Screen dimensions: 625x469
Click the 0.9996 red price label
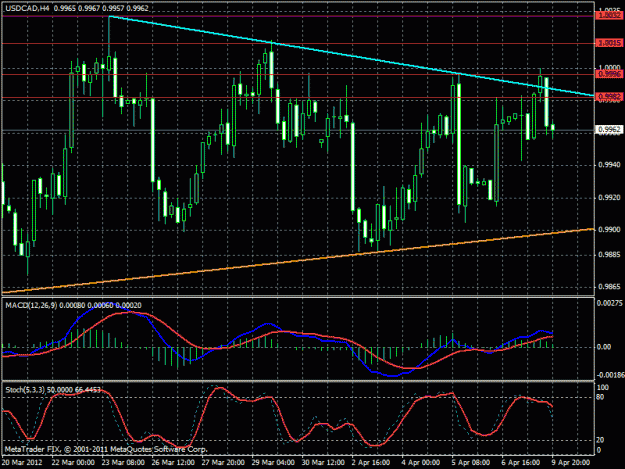point(609,74)
